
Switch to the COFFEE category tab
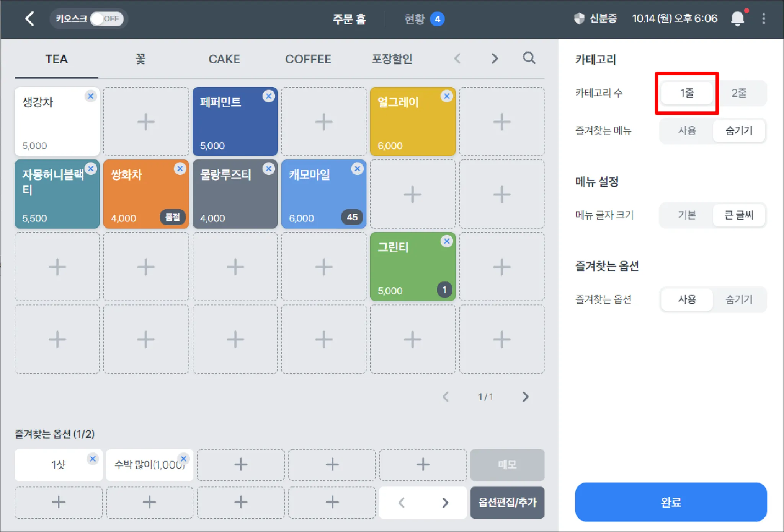(x=308, y=59)
